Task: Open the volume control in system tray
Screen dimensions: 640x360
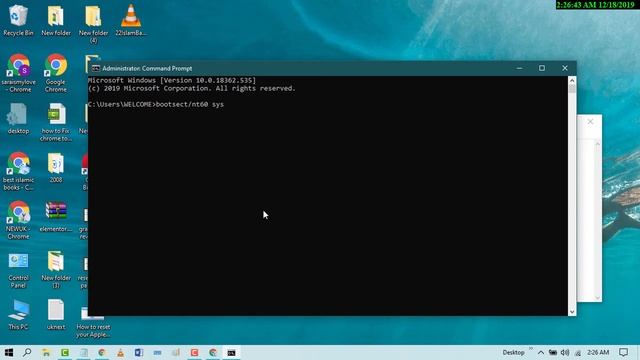Action: (x=565, y=352)
